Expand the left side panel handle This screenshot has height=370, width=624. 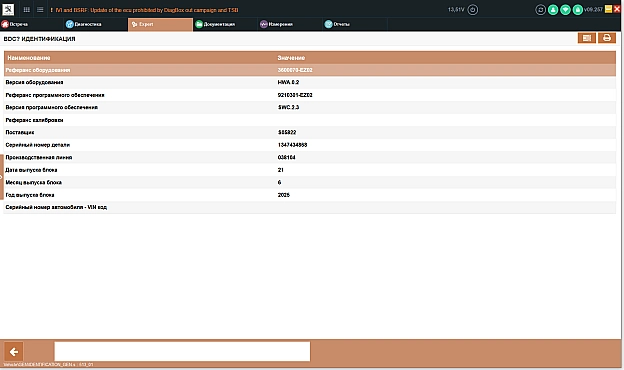[2, 177]
